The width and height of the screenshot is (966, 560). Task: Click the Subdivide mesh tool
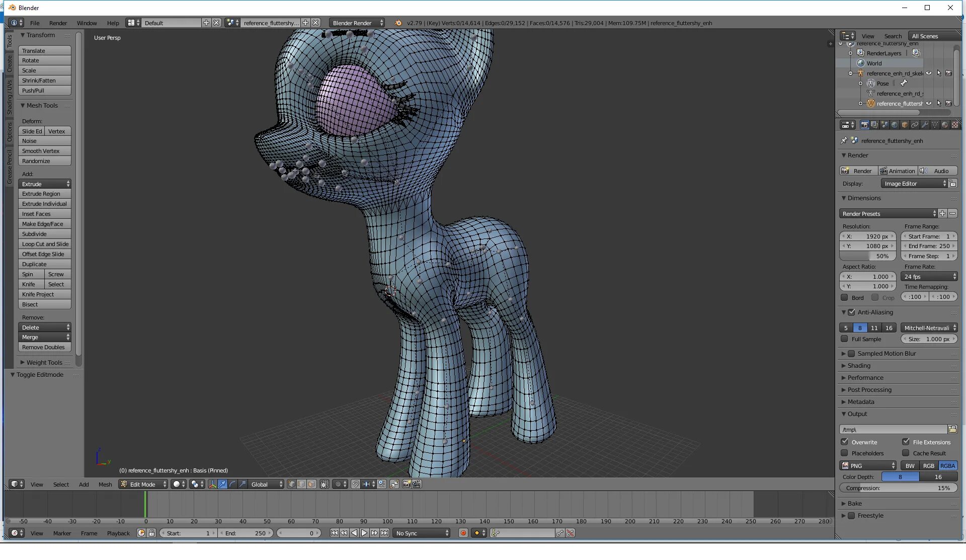tap(35, 233)
